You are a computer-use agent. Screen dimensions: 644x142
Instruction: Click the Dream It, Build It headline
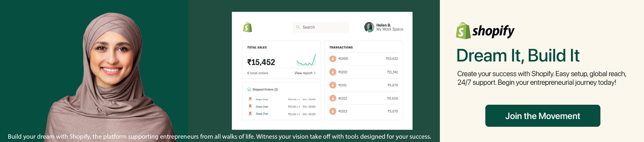pos(518,56)
